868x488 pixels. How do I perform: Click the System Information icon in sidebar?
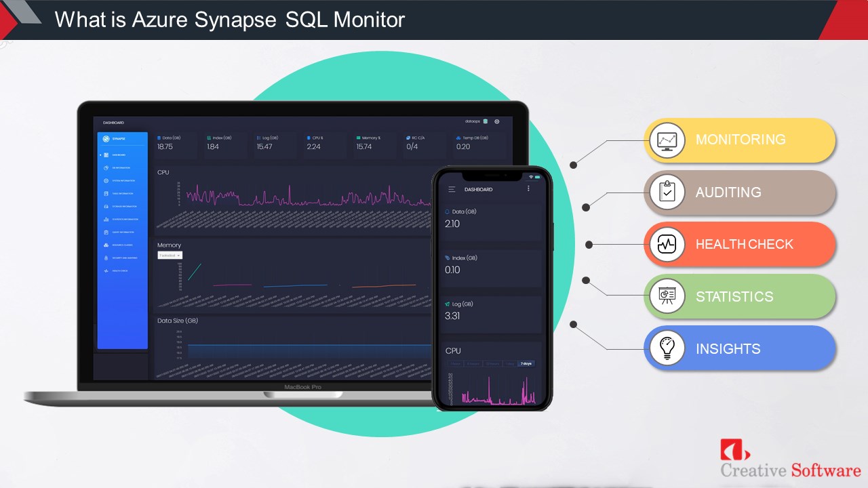(x=106, y=180)
